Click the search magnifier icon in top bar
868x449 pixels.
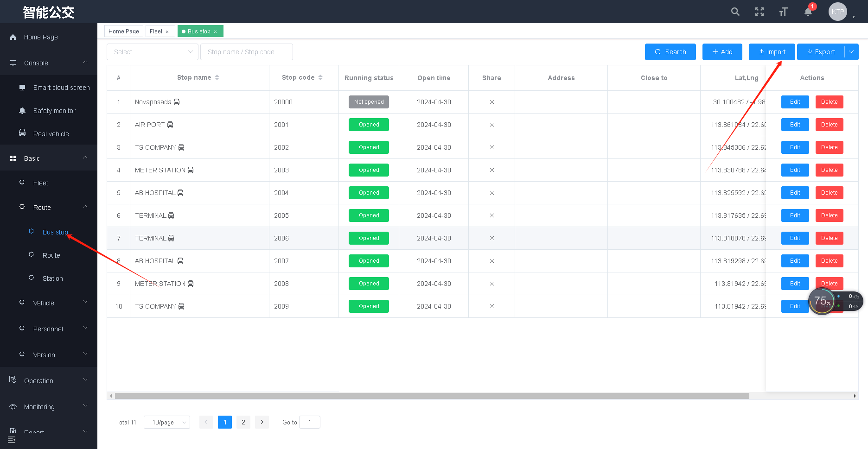pyautogui.click(x=735, y=12)
